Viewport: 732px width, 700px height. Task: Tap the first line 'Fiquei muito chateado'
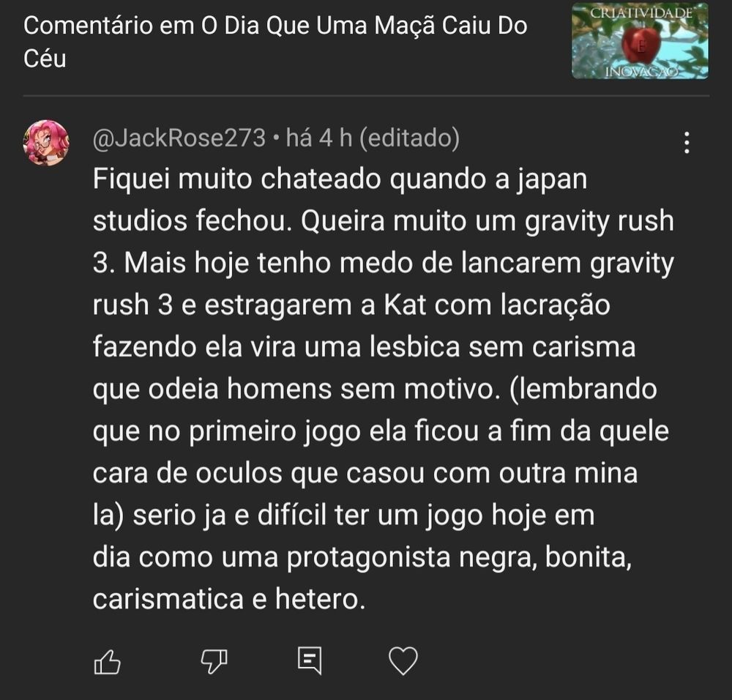click(236, 179)
